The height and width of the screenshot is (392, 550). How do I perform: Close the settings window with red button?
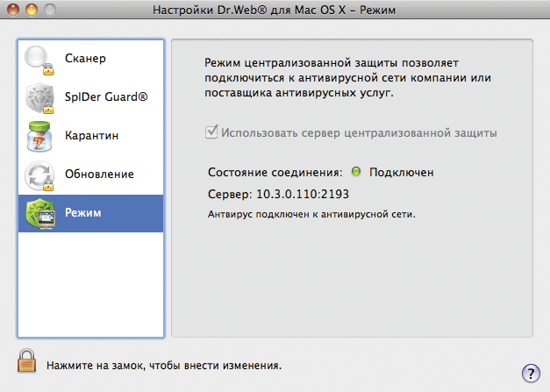point(13,10)
